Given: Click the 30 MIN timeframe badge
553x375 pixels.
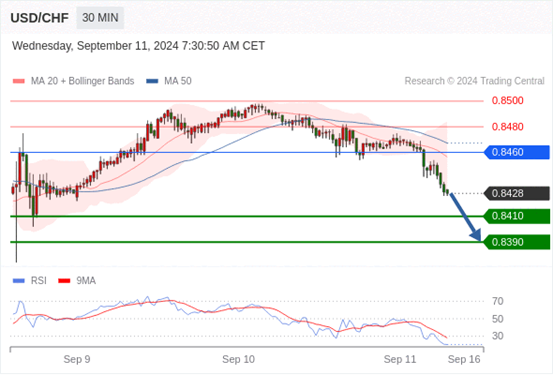Looking at the screenshot, I should click(100, 18).
